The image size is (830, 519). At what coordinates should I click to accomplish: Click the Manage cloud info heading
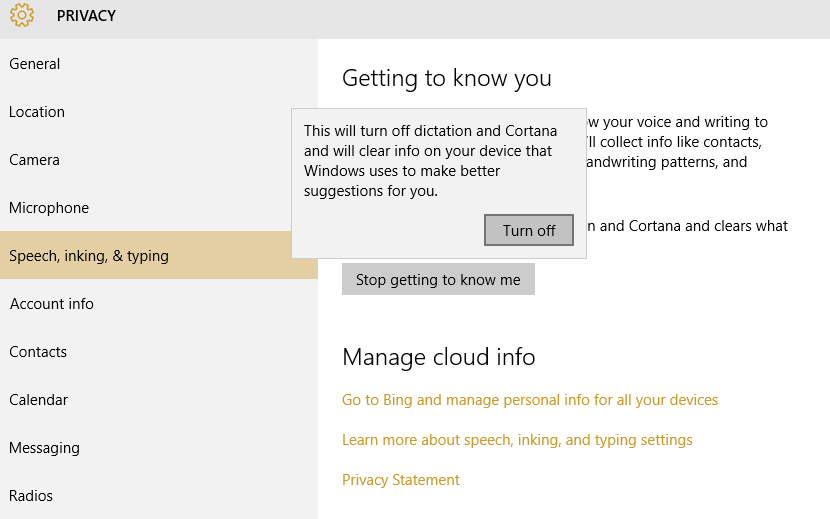click(439, 357)
